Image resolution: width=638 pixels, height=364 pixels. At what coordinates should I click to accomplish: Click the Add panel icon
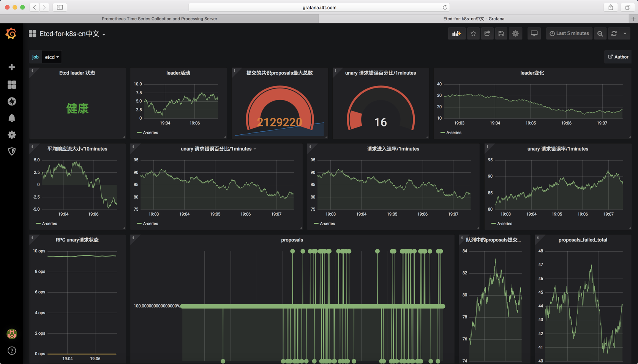tap(456, 33)
